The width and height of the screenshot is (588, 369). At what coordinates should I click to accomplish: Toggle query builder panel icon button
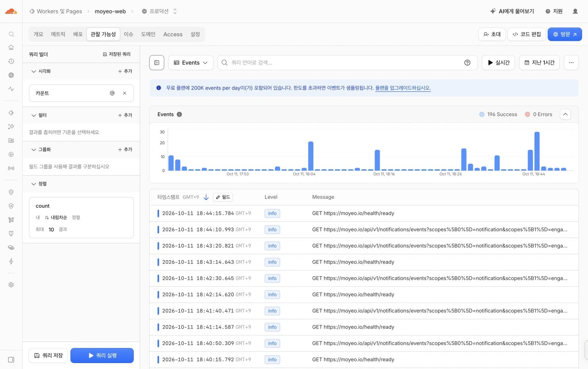(157, 63)
